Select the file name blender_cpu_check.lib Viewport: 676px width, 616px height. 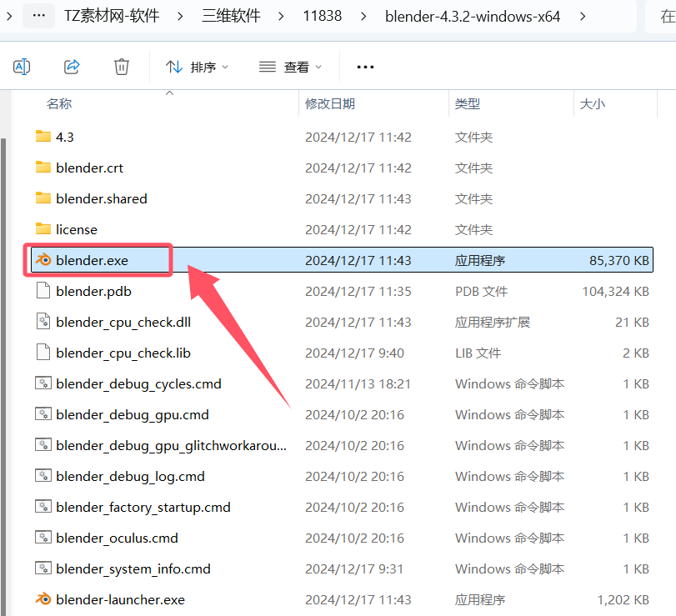(x=123, y=353)
